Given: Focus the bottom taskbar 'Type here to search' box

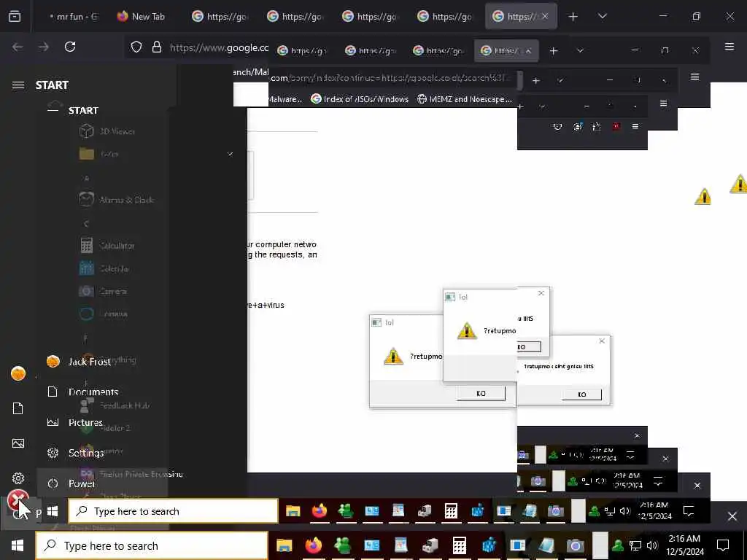Looking at the screenshot, I should click(x=152, y=545).
